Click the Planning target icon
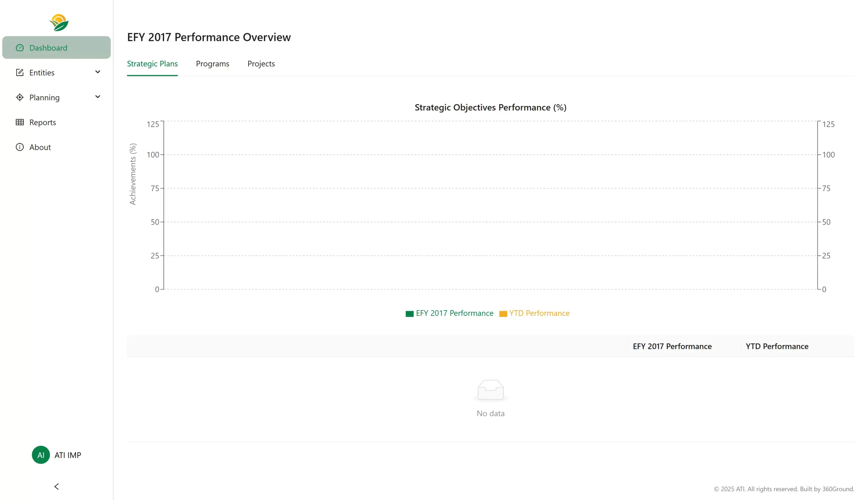This screenshot has width=868, height=500. pos(20,98)
